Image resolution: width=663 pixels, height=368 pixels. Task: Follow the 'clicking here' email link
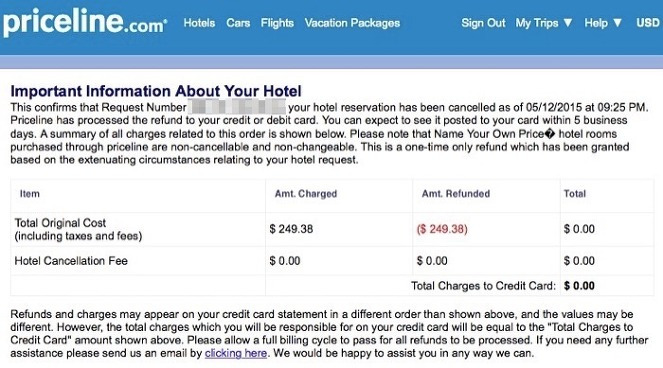[x=236, y=353]
